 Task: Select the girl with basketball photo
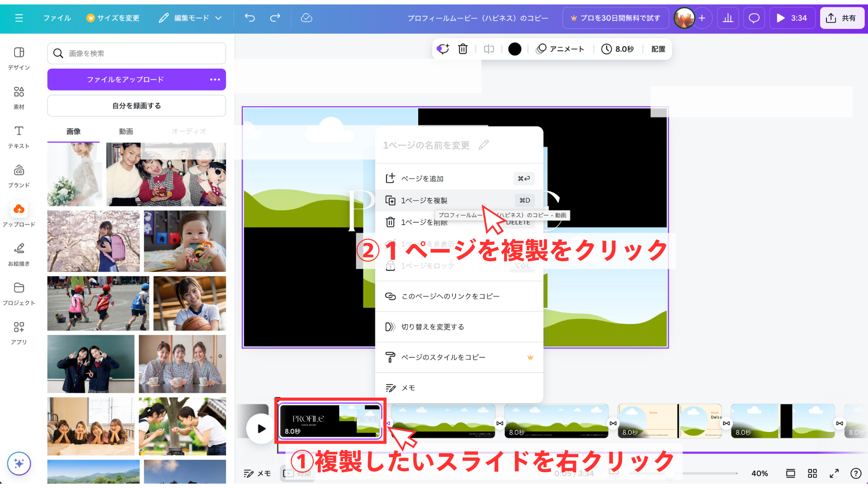189,303
